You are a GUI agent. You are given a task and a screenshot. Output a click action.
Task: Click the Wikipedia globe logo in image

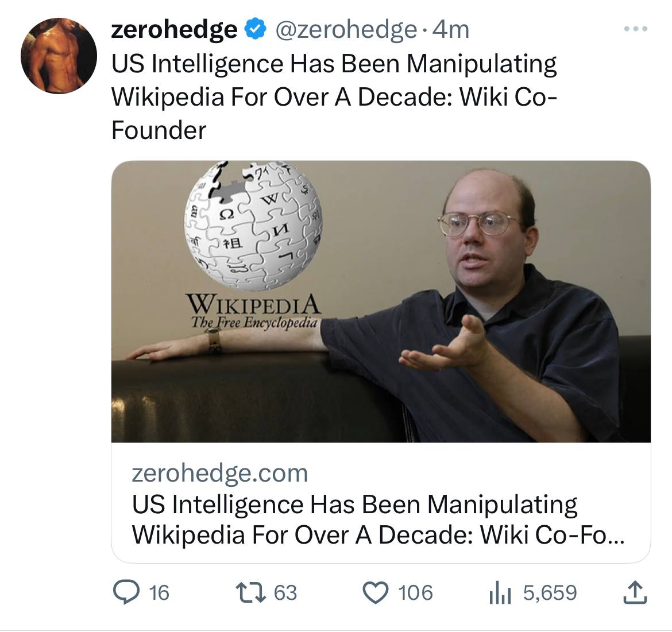tap(253, 226)
